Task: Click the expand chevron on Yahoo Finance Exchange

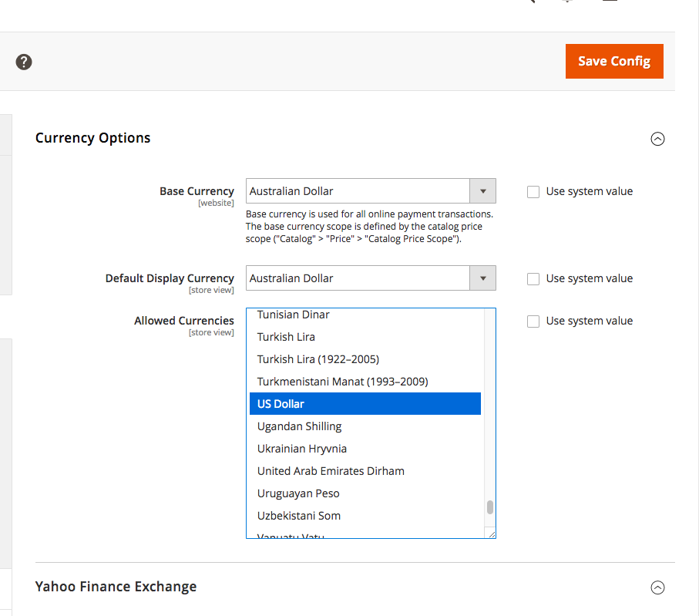Action: point(657,587)
